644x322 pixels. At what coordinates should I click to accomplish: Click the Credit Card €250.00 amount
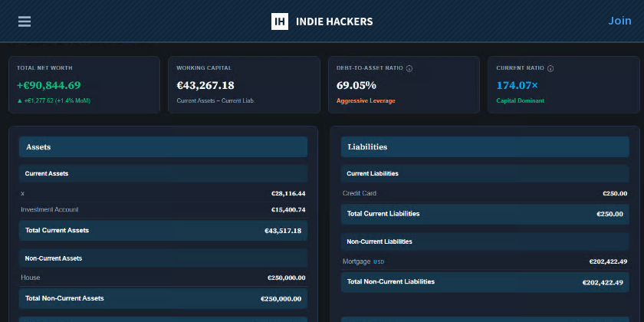click(615, 193)
